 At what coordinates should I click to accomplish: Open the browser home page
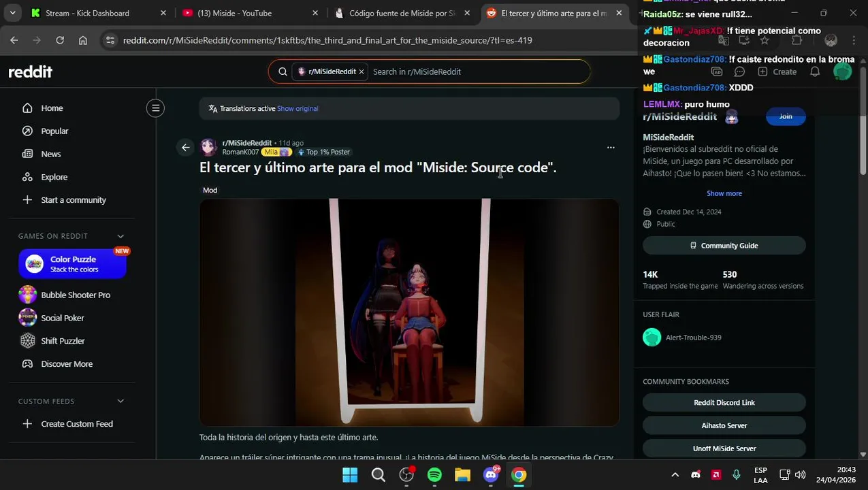coord(83,40)
